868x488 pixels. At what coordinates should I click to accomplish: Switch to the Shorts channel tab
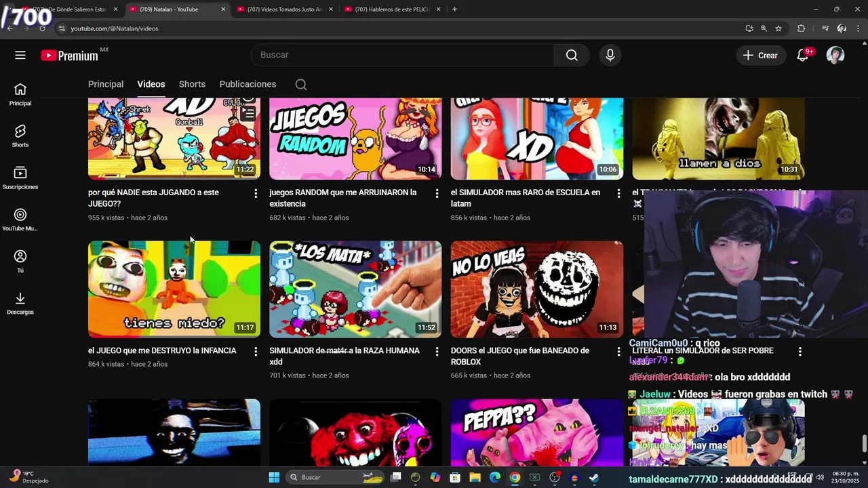[192, 84]
